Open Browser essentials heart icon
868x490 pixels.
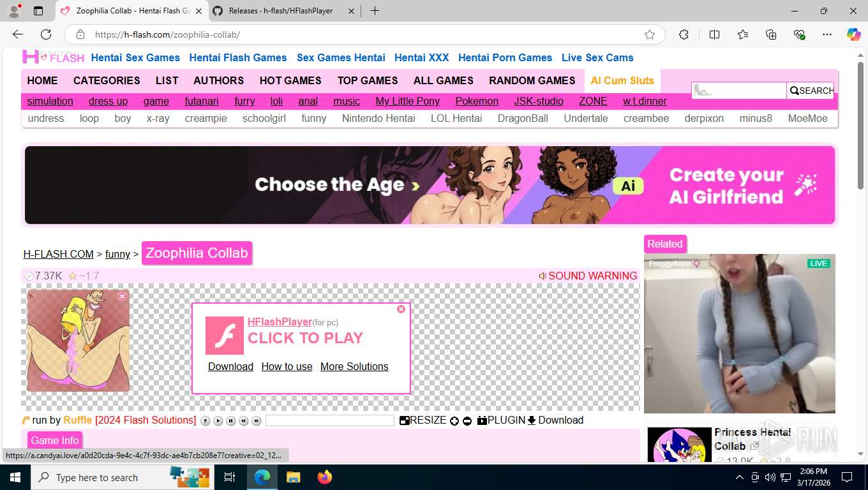pos(799,34)
